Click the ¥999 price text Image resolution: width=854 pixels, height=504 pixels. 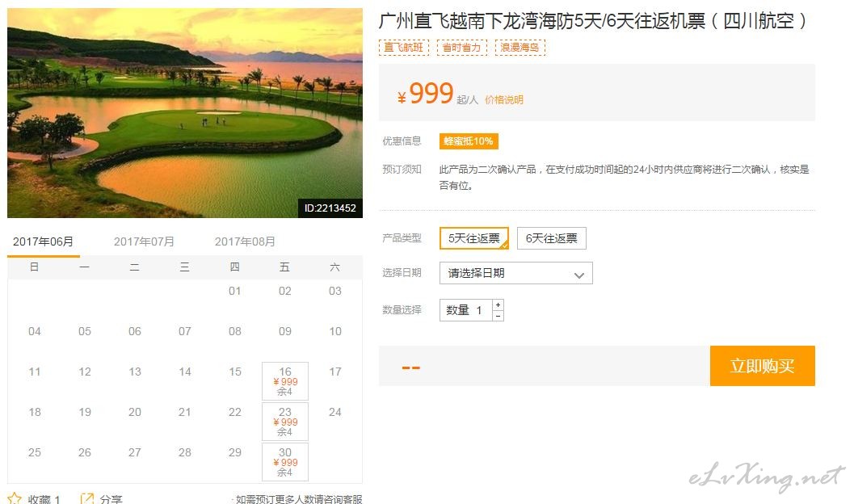coord(425,94)
